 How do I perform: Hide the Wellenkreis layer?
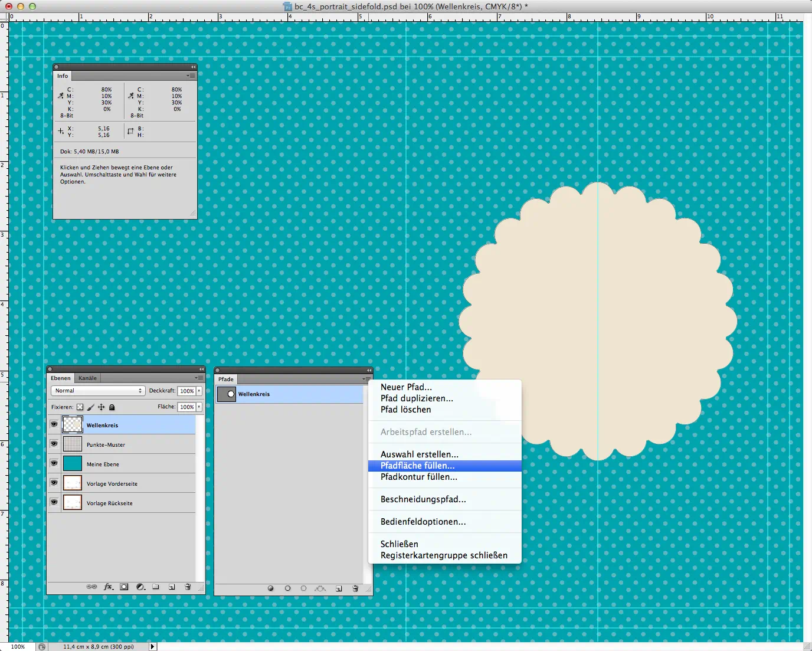[x=54, y=424]
